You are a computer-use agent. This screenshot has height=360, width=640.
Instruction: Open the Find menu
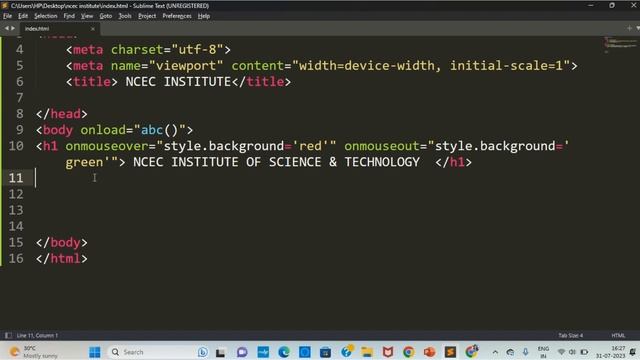[69, 16]
